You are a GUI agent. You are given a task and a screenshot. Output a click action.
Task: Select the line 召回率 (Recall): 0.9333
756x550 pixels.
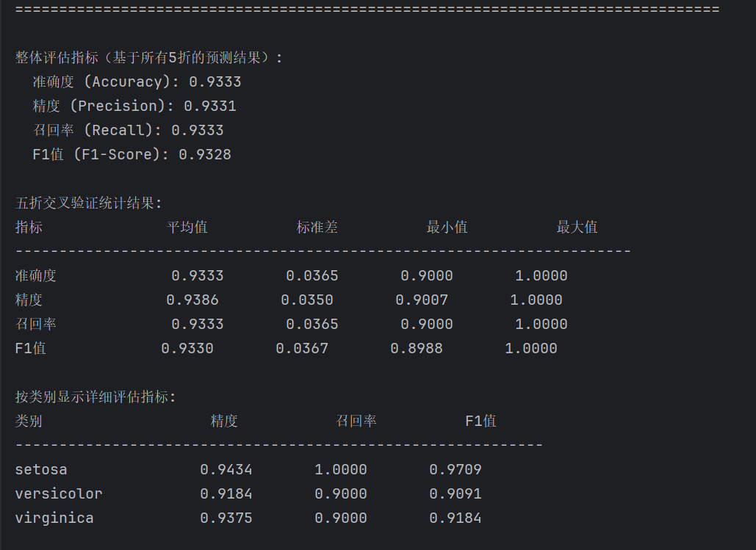pos(129,130)
